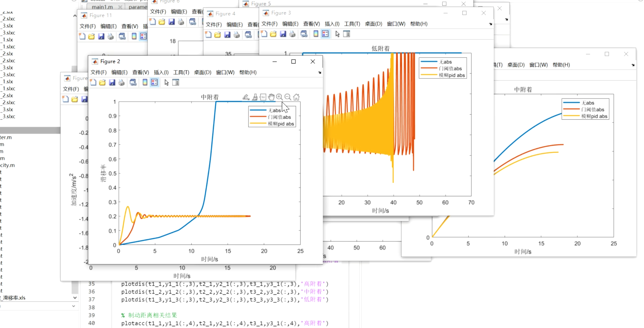Viewport: 644px width, 328px height.
Task: Open 文件(F) menu in Figure 6
Action: [158, 12]
